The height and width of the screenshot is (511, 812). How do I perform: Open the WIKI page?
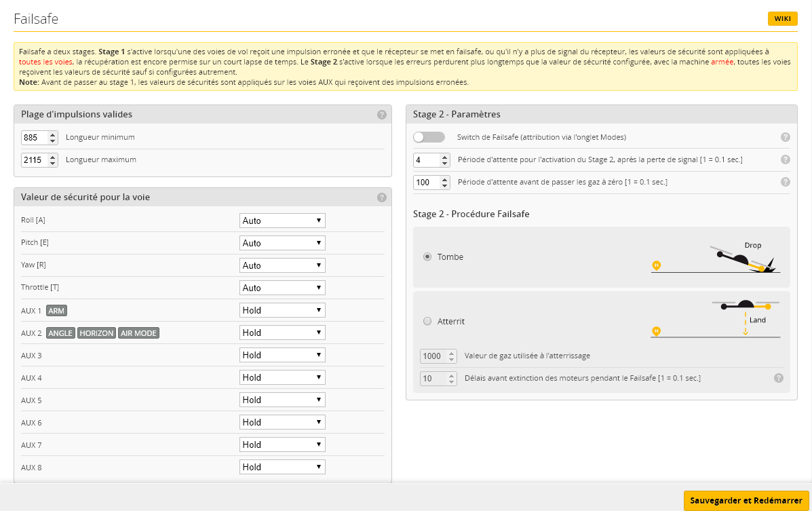pos(782,18)
